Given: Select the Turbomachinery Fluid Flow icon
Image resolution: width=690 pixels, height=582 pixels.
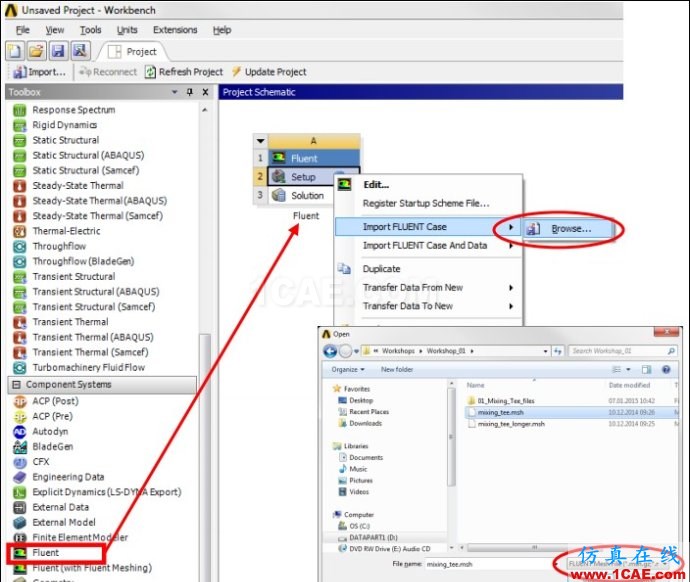Looking at the screenshot, I should pos(19,367).
